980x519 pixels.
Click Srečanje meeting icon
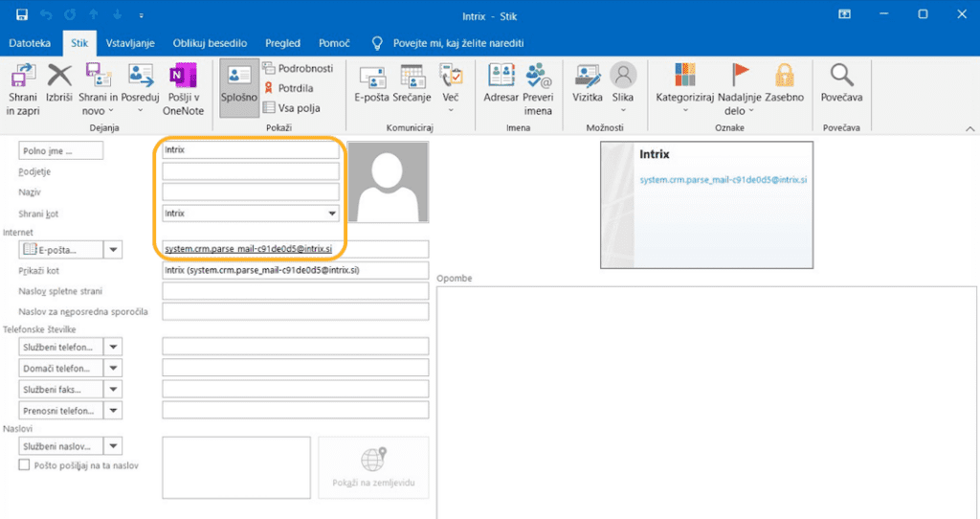coord(412,83)
